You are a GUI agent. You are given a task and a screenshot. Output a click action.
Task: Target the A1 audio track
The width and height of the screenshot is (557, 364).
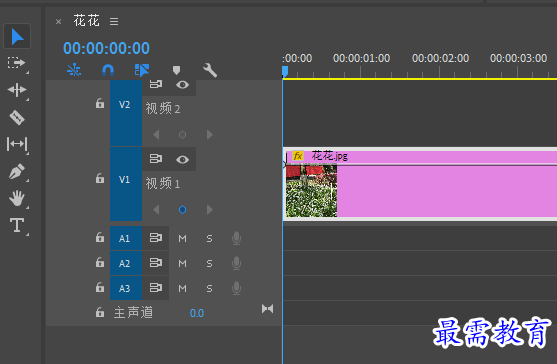[126, 238]
